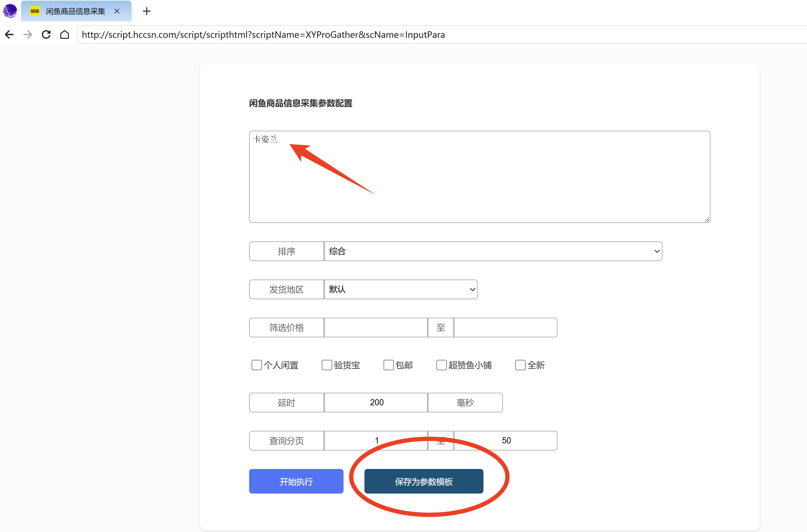Tick the 全新 checkbox

click(520, 365)
